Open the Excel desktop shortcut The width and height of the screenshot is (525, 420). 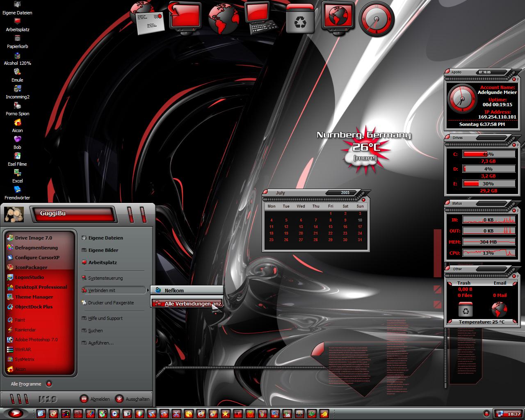point(17,176)
